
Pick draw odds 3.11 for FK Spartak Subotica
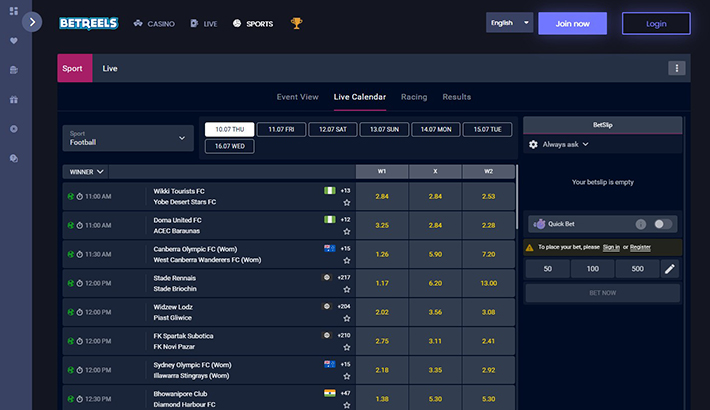435,342
